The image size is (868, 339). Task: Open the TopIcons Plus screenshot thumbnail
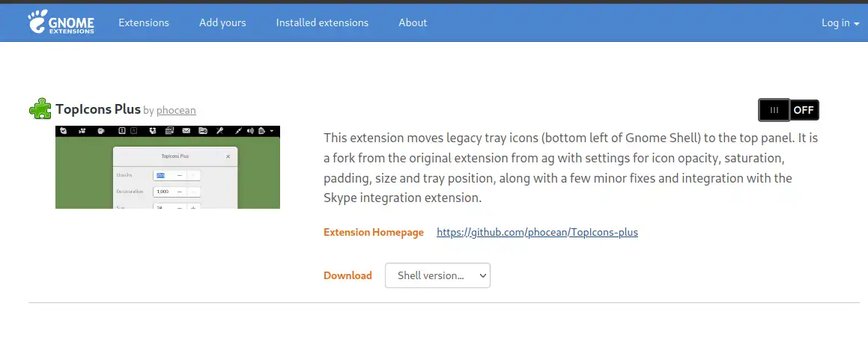click(x=168, y=167)
